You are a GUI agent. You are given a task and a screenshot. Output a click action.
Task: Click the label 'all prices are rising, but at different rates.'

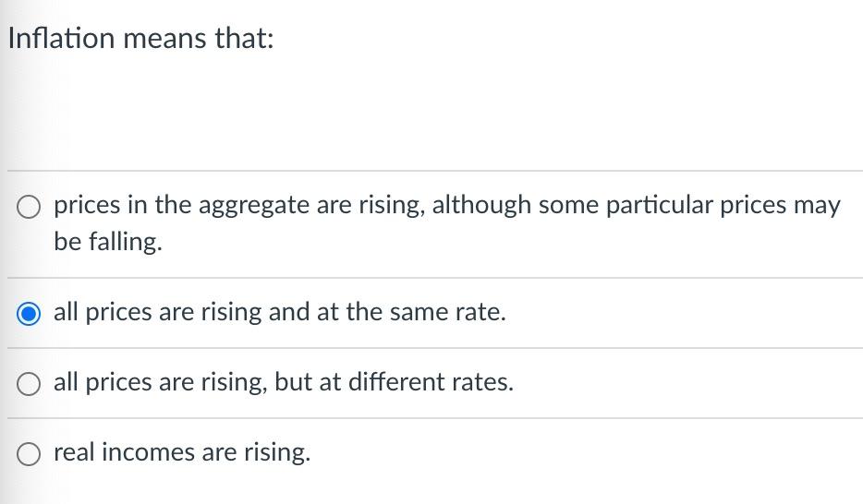click(x=283, y=382)
